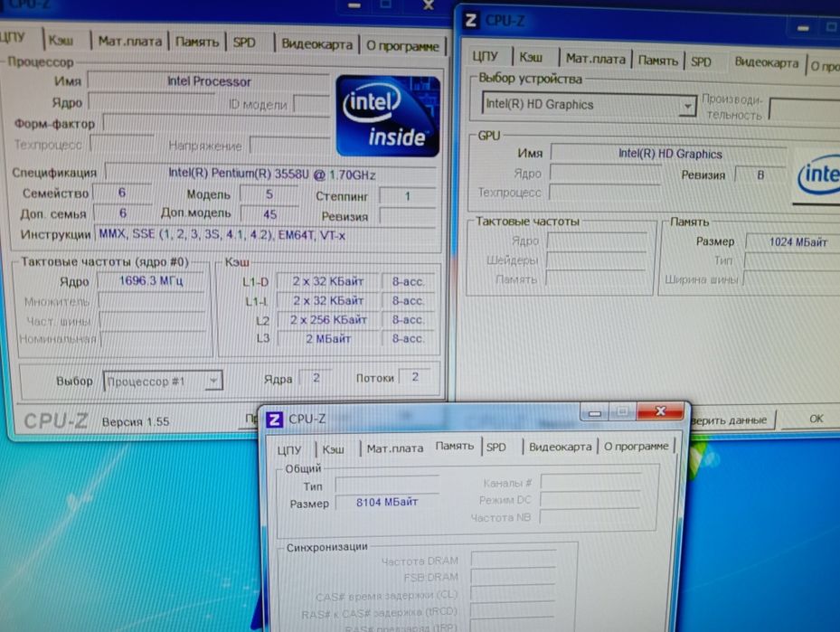Click the L1-D cache value 2 x 32 КБайт
The height and width of the screenshot is (632, 840).
pos(328,281)
